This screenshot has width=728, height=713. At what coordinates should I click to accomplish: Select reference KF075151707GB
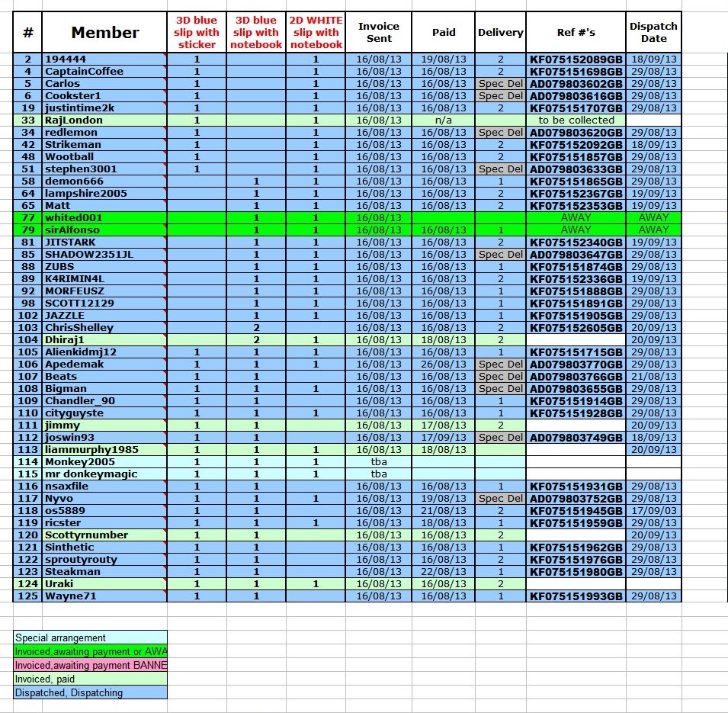tap(576, 108)
